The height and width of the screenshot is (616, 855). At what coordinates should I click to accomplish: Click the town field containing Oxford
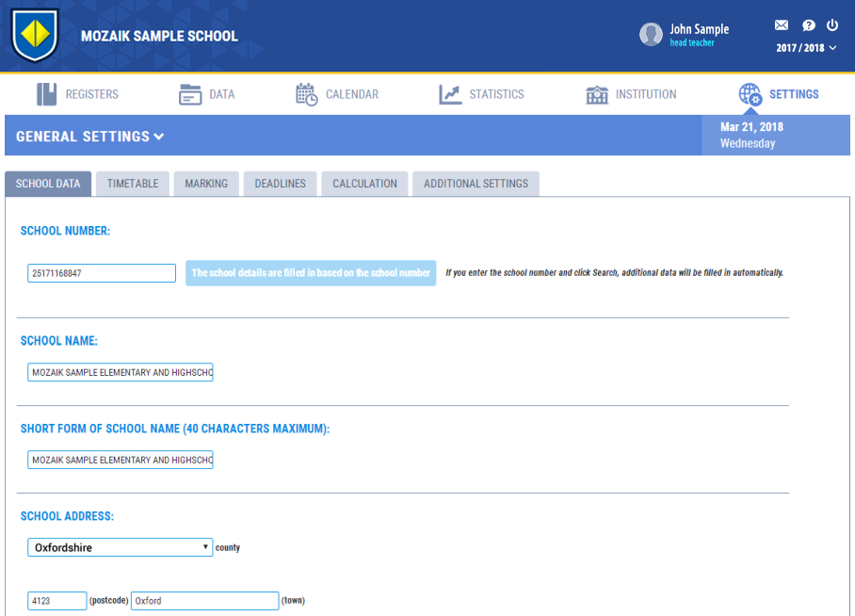pyautogui.click(x=204, y=601)
